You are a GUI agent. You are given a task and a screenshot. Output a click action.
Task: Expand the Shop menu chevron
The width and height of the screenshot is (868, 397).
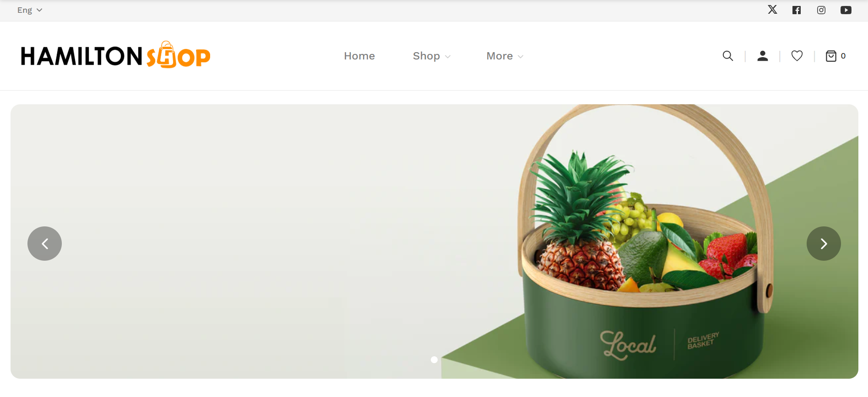coord(448,56)
